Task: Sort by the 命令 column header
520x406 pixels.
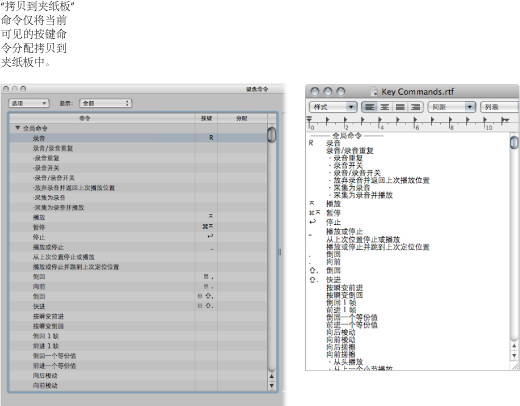Action: (x=102, y=118)
